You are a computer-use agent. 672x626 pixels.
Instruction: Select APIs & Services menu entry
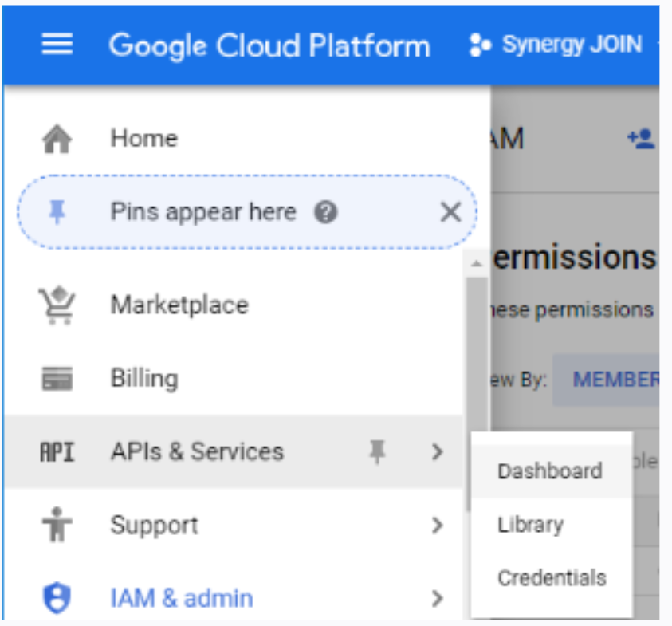[233, 451]
